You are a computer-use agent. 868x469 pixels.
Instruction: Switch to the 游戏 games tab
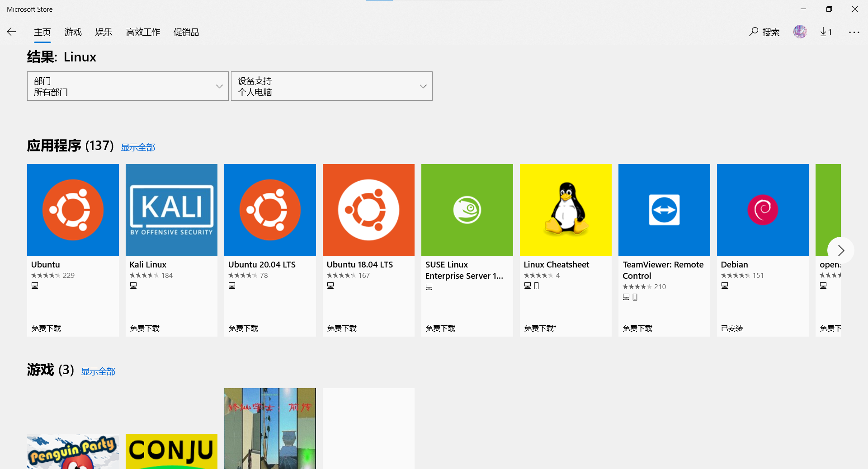73,32
